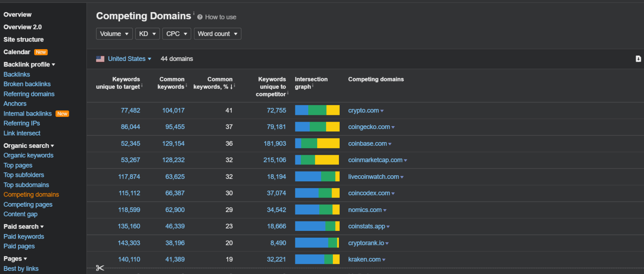Click coinbase.com intersection graph bar
The width and height of the screenshot is (644, 274).
(x=317, y=143)
